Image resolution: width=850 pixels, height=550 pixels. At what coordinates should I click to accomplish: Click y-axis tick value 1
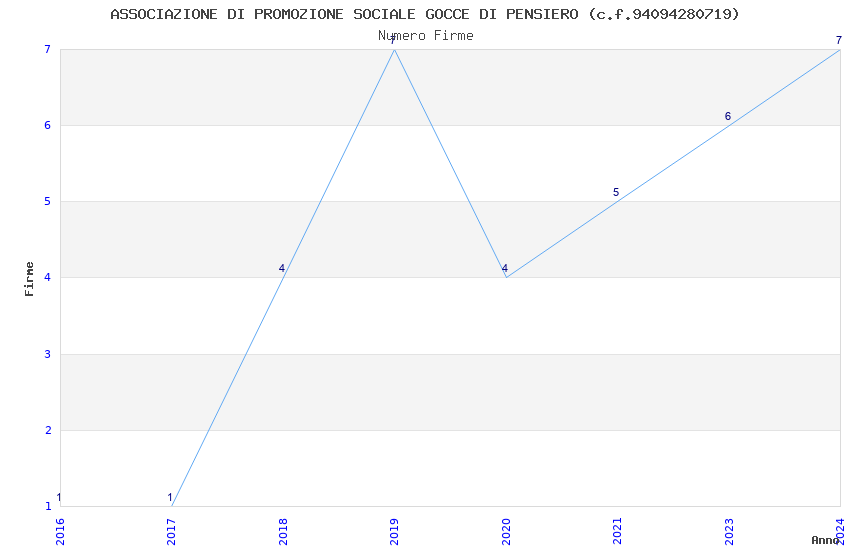(x=48, y=506)
